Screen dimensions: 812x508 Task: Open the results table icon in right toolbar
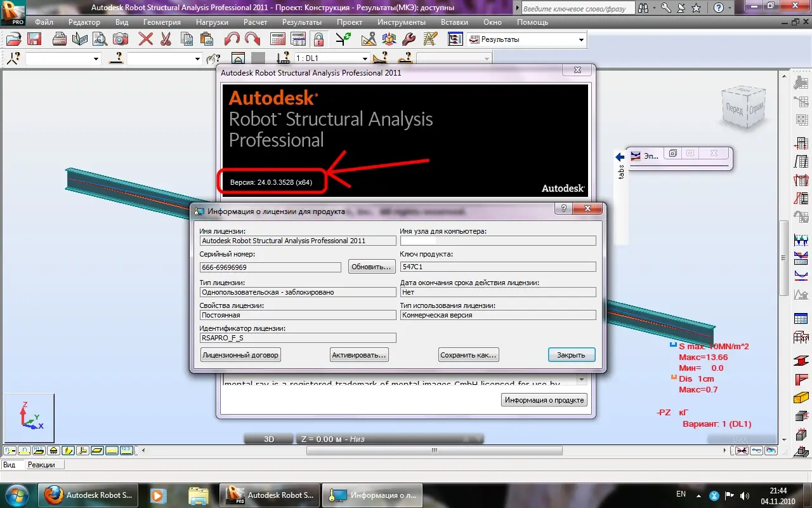(801, 318)
